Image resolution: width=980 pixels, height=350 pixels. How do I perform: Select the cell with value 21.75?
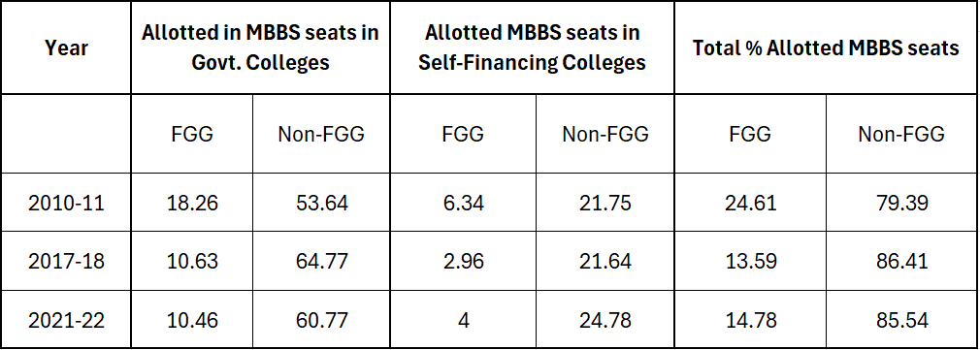tap(605, 204)
